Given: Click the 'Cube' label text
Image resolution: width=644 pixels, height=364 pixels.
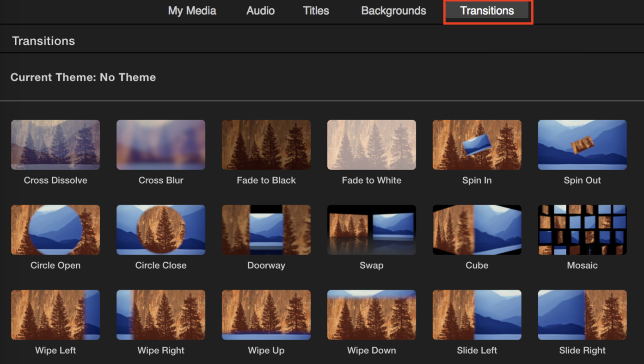Looking at the screenshot, I should tap(477, 265).
